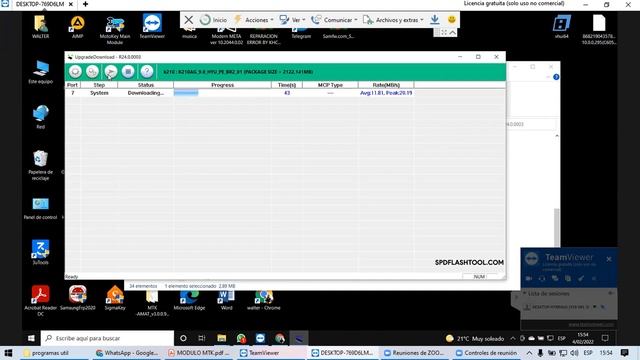Click the host Windows Start button
This screenshot has height=360, width=640.
tap(8, 353)
